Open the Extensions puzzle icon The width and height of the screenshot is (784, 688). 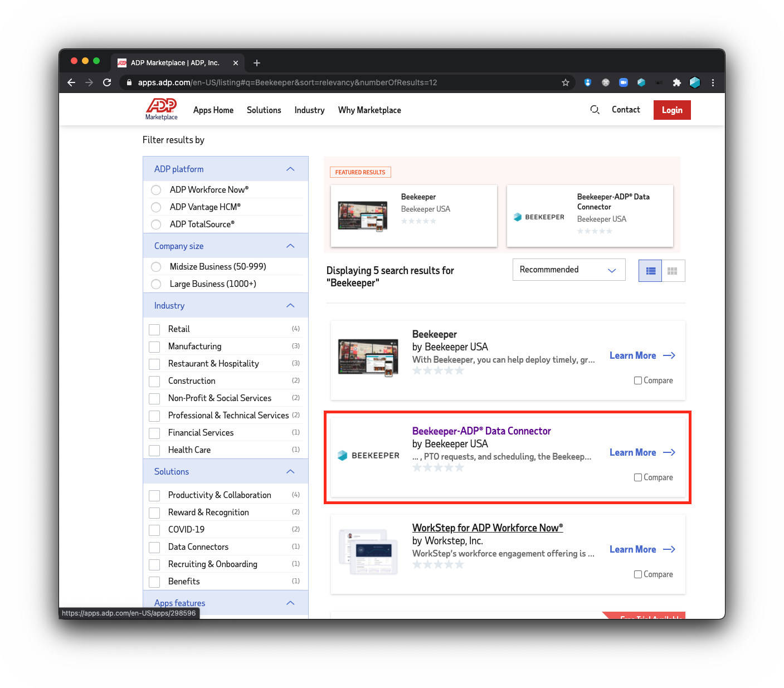click(x=676, y=82)
